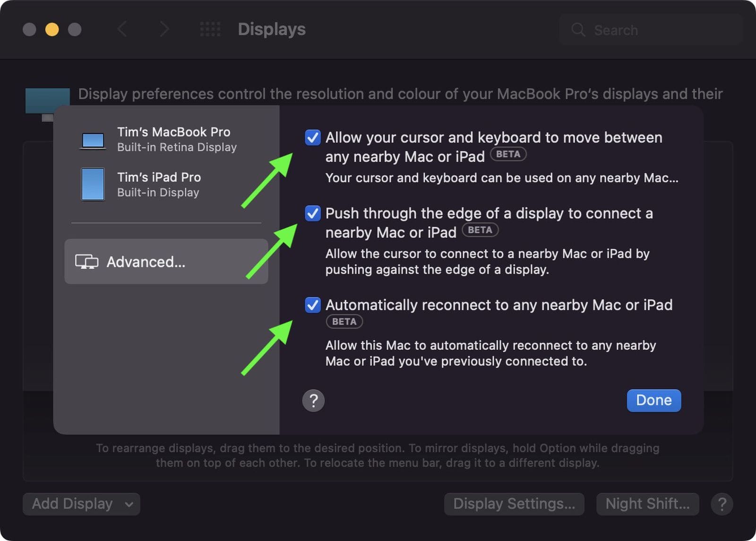The height and width of the screenshot is (541, 756).
Task: Toggle Push through the edge checkbox
Action: (x=313, y=213)
